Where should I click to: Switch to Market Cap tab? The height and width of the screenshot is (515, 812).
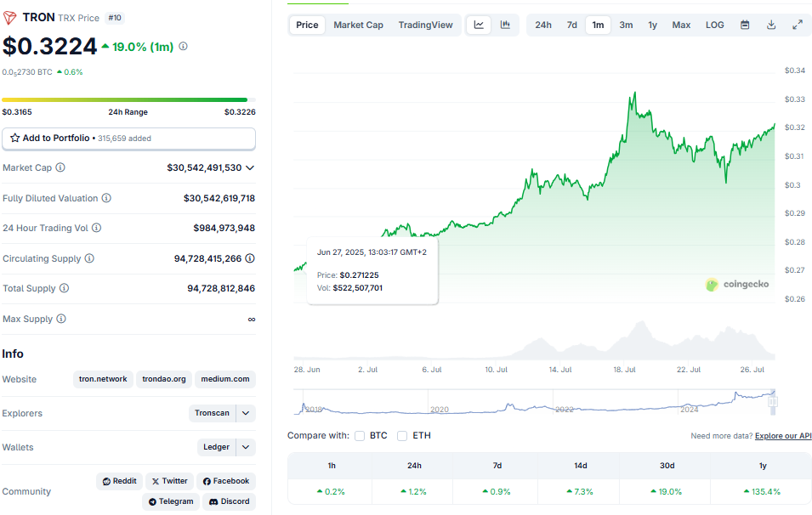coord(358,25)
